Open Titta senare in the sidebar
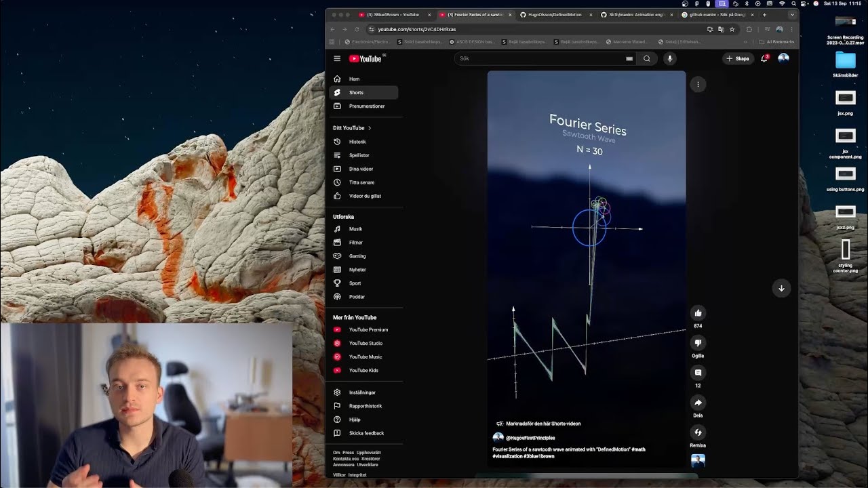Screen dimensions: 868x488 [364, 182]
